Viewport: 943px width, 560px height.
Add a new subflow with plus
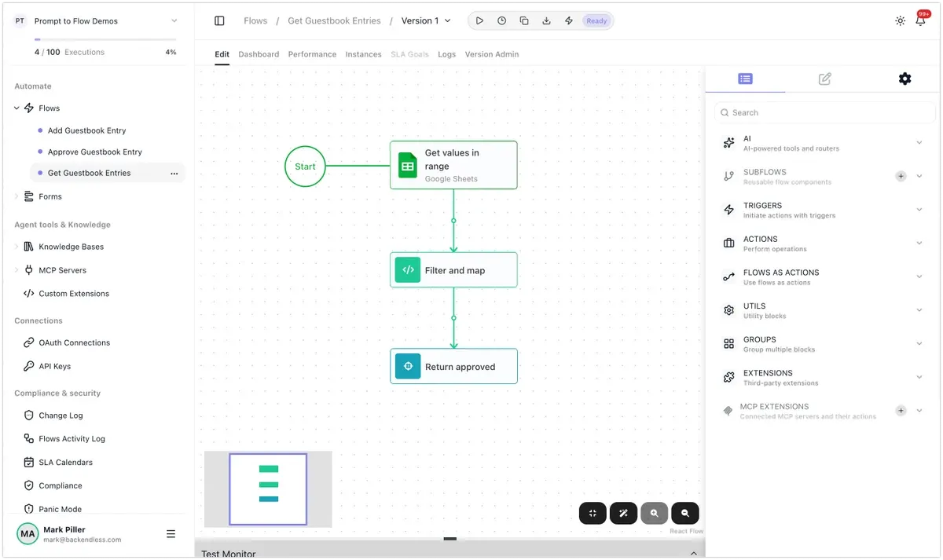pyautogui.click(x=901, y=176)
